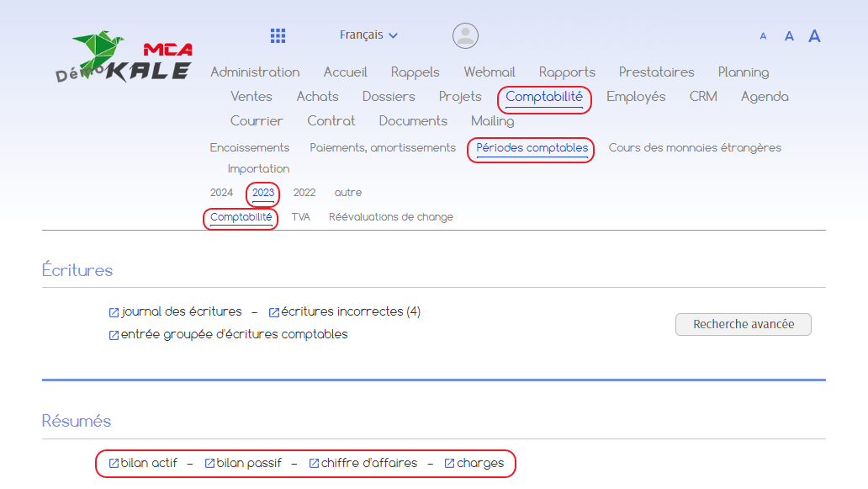Click the MCA Kale bird logo
Screen dimensions: 868x489
(124, 57)
